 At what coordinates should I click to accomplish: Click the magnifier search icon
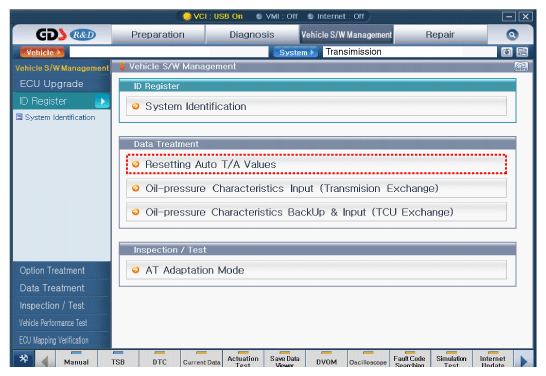pyautogui.click(x=512, y=34)
